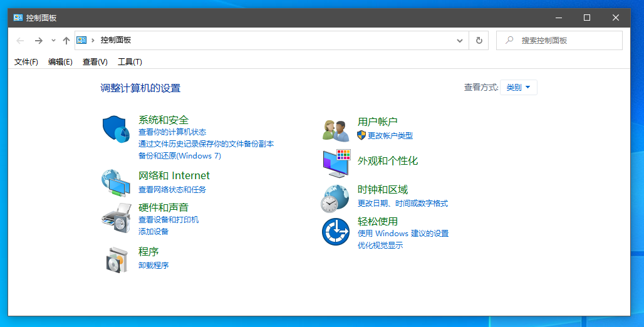Click 使用 Windows 建议的设置 link

[403, 233]
